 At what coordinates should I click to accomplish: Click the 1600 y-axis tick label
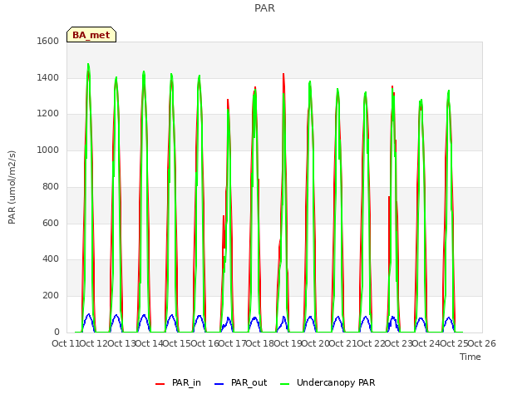coord(48,41)
